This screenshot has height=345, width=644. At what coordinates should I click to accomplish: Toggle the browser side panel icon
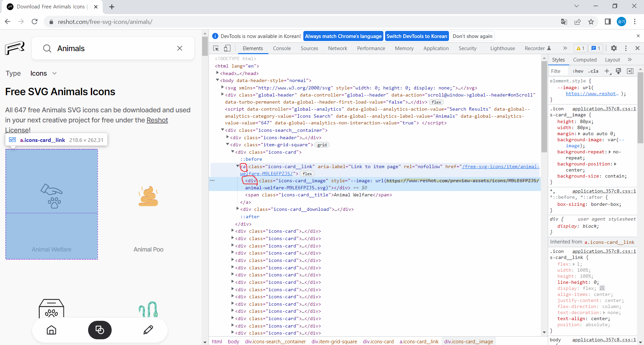608,22
